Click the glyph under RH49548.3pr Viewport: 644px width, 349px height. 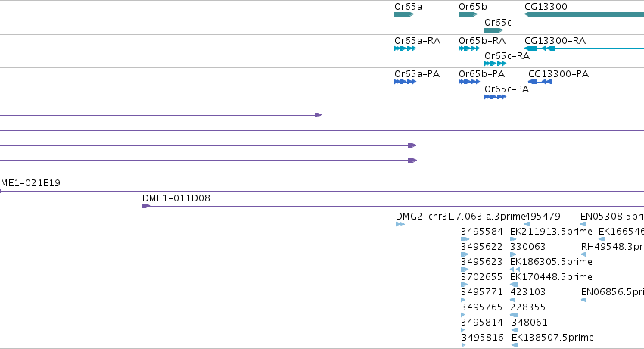583,254
